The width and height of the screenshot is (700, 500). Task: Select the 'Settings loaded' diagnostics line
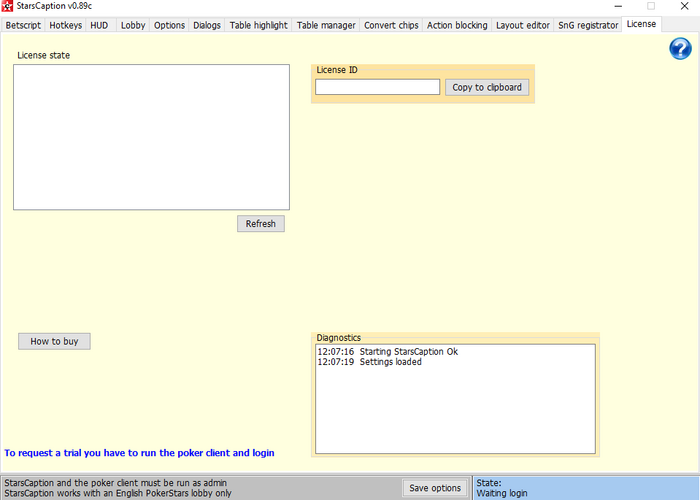point(370,362)
